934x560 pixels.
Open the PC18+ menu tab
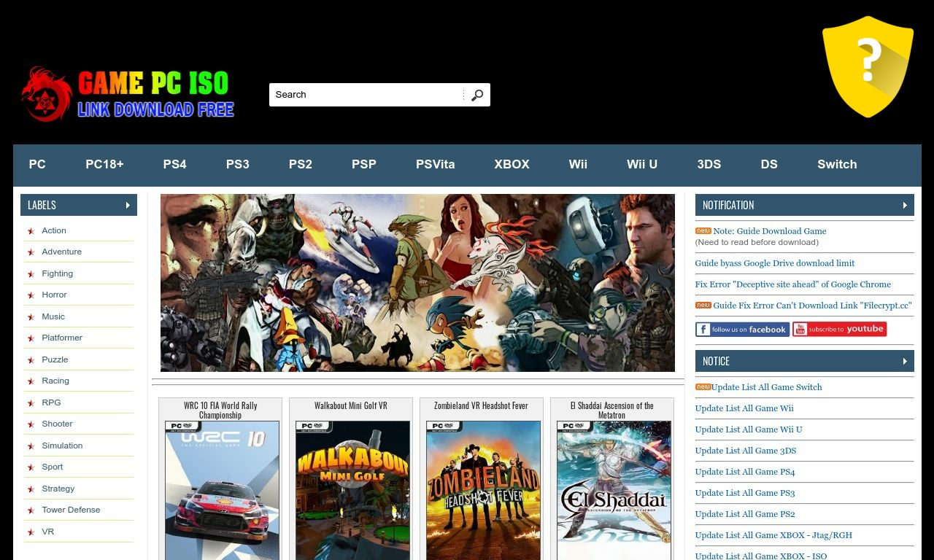coord(104,165)
